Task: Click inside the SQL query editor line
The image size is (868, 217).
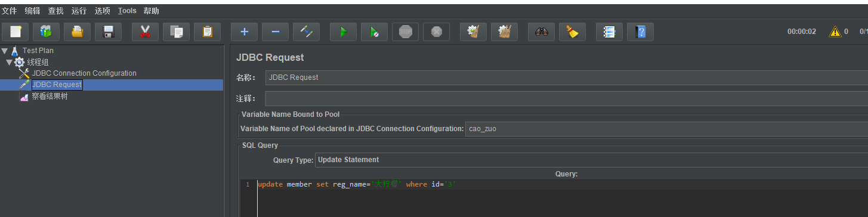Action: tap(563, 185)
